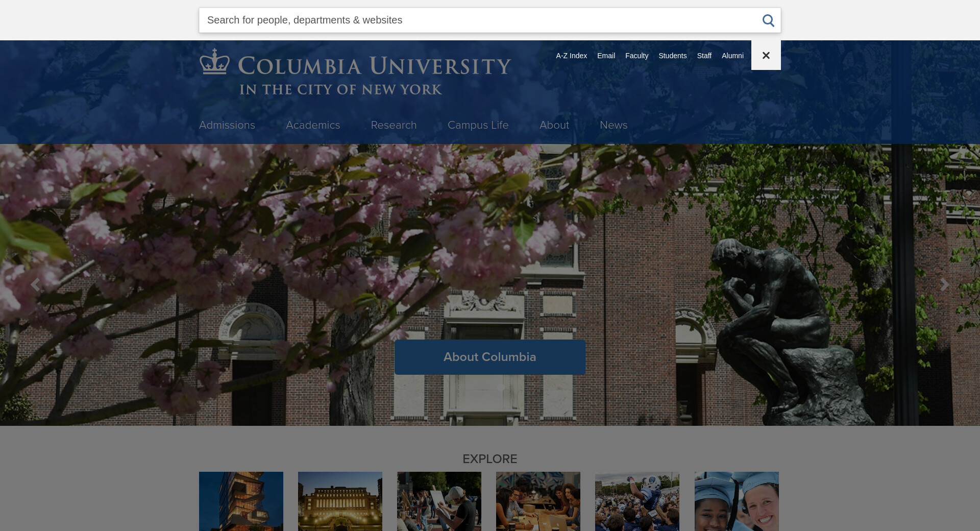This screenshot has height=531, width=980.
Task: Go to the previous carousel slide
Action: point(35,284)
